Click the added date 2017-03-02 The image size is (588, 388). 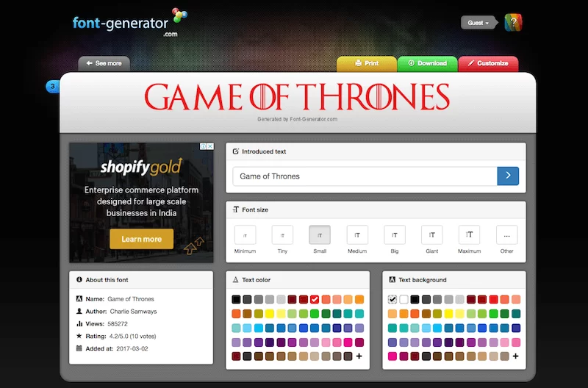(132, 348)
